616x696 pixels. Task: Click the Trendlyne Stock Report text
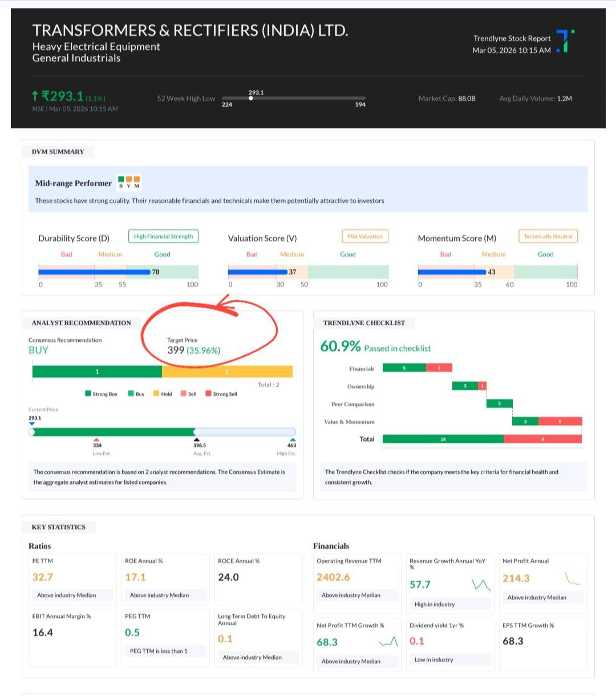click(x=512, y=38)
